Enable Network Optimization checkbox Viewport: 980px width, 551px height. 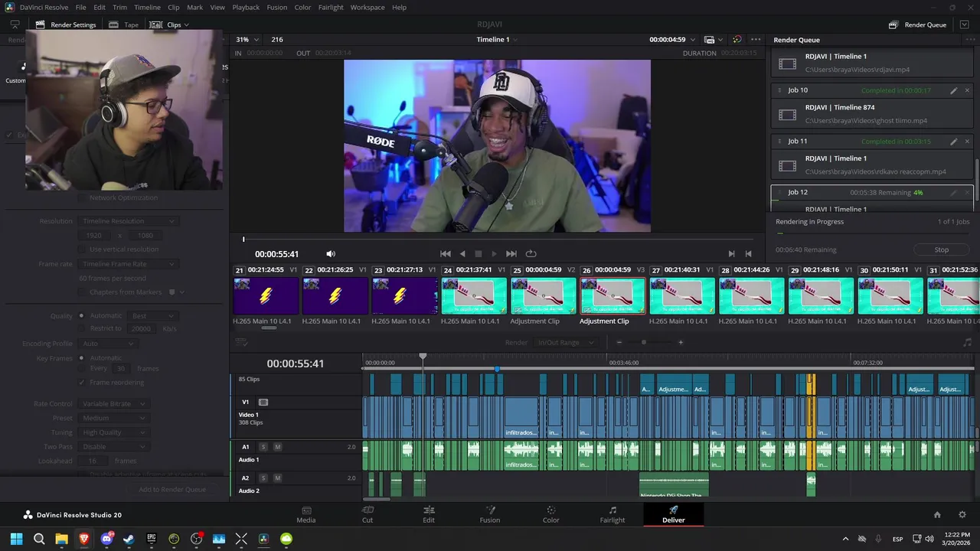click(82, 197)
